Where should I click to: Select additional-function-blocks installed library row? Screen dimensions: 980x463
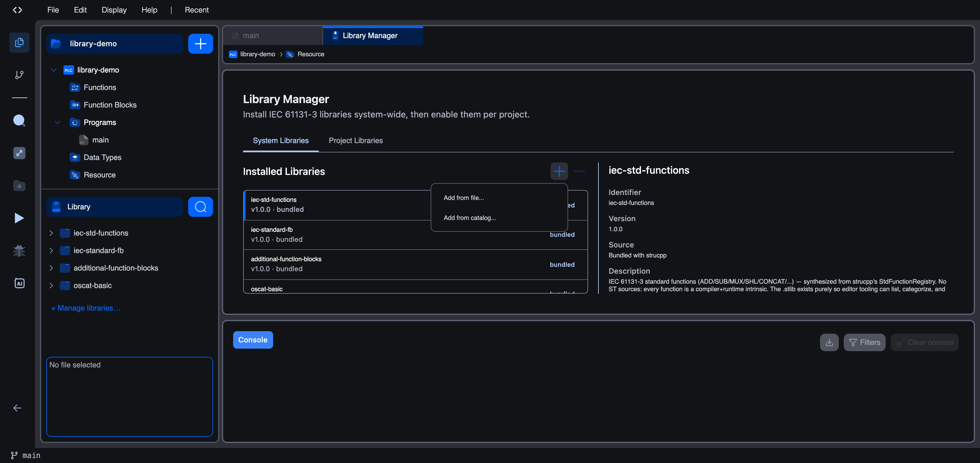[415, 264]
